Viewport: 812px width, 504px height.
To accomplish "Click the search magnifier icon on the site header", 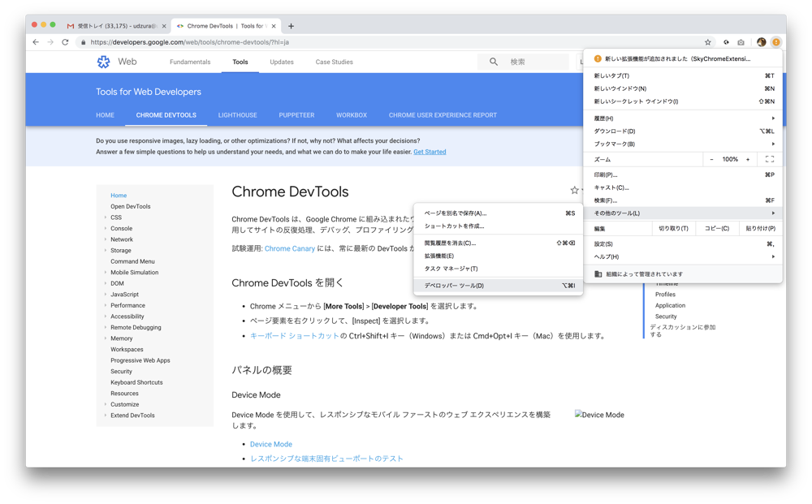I will coord(493,62).
